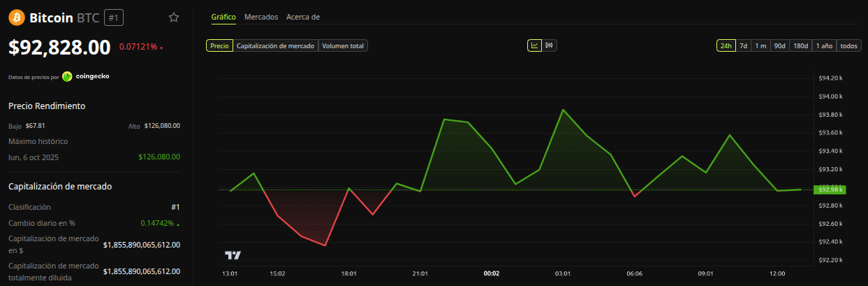Set chart range to 24h
This screenshot has width=868, height=286.
click(x=726, y=45)
